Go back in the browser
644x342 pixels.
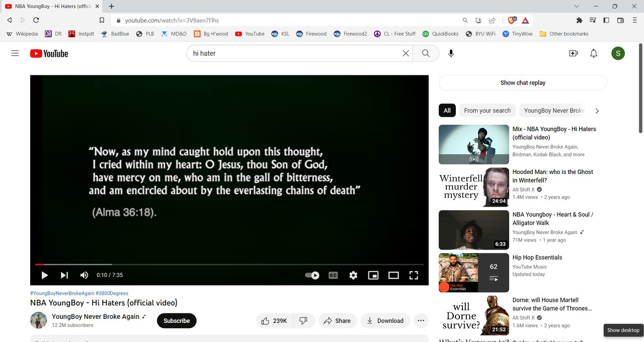click(10, 20)
